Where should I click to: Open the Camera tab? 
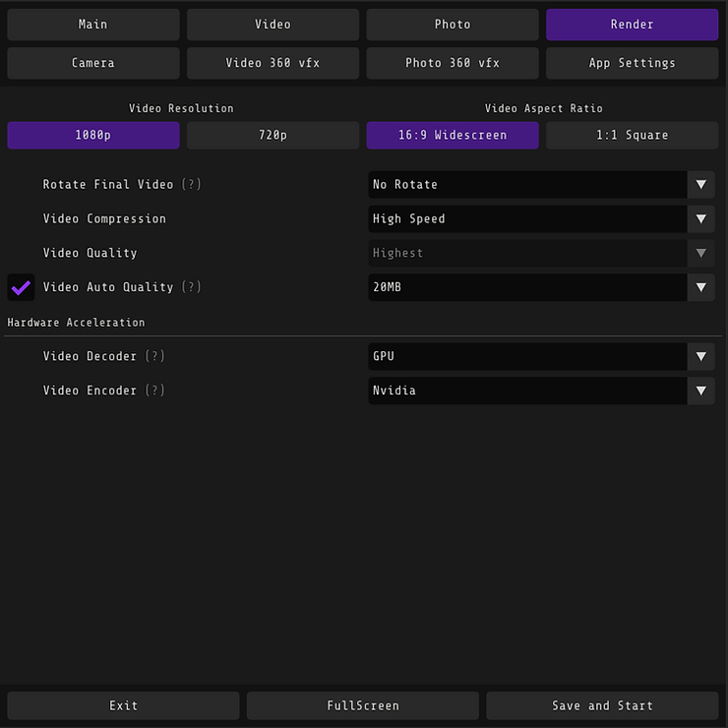pos(92,63)
